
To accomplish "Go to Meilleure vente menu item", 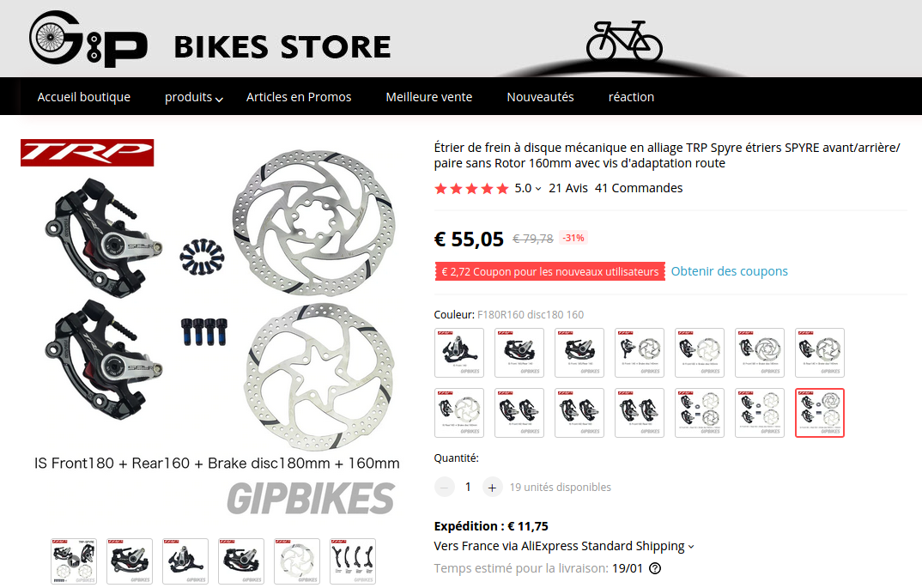I will coord(428,97).
